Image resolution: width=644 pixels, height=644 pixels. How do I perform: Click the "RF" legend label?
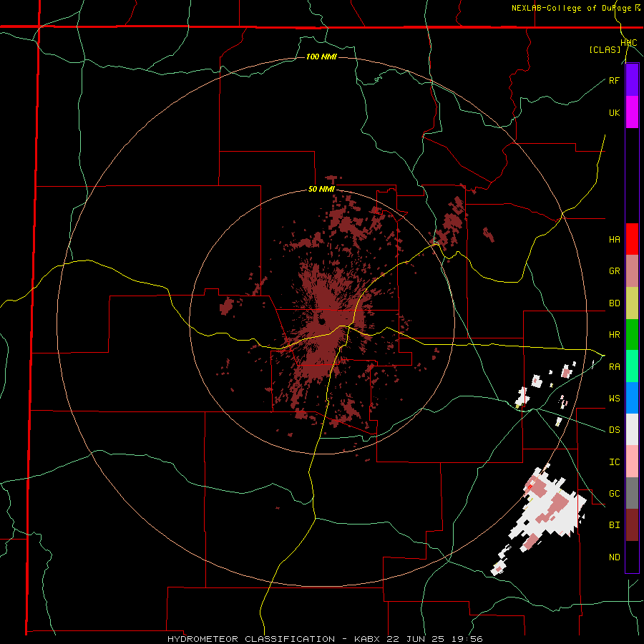click(614, 80)
